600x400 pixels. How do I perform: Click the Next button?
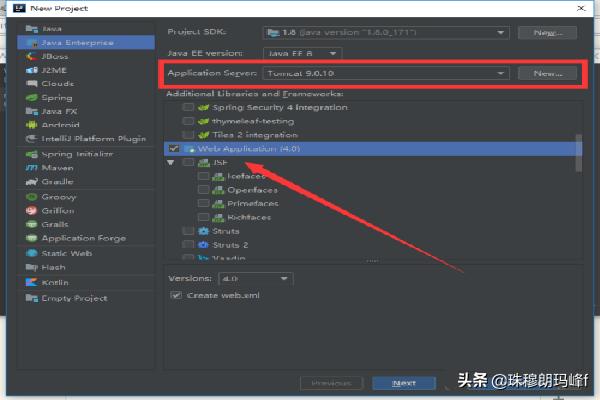404,383
